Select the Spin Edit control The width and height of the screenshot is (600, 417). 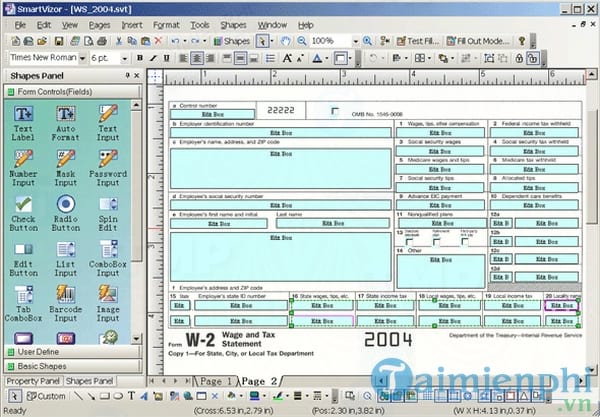108,213
